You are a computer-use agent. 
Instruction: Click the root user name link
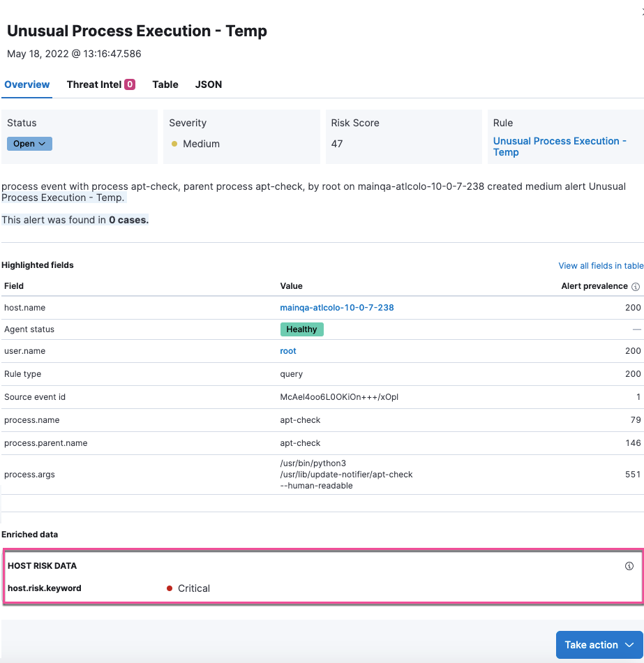pos(288,351)
